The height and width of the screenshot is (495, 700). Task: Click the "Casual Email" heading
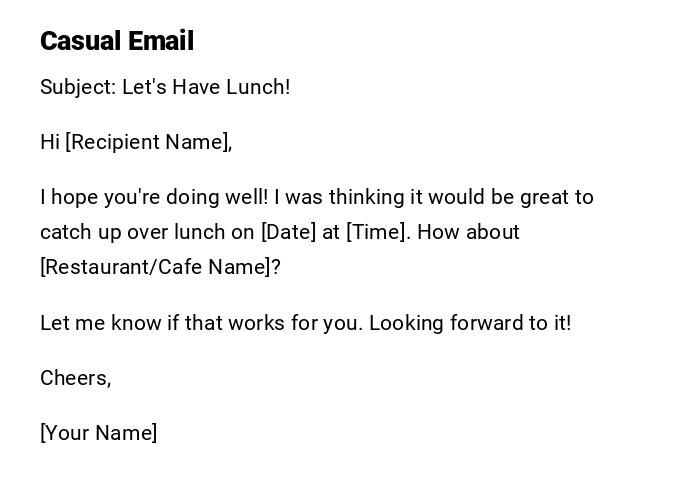(116, 41)
